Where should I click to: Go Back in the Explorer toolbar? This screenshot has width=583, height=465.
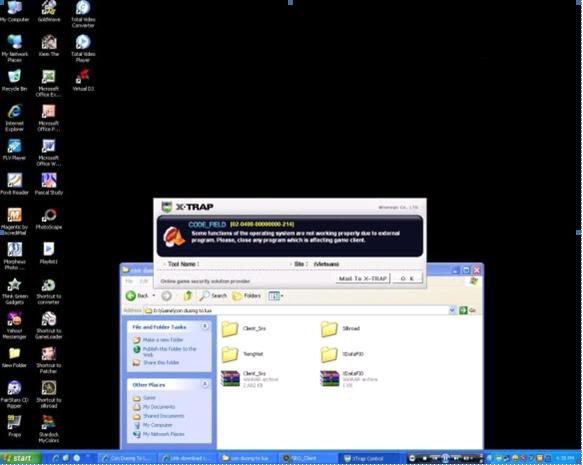point(137,296)
